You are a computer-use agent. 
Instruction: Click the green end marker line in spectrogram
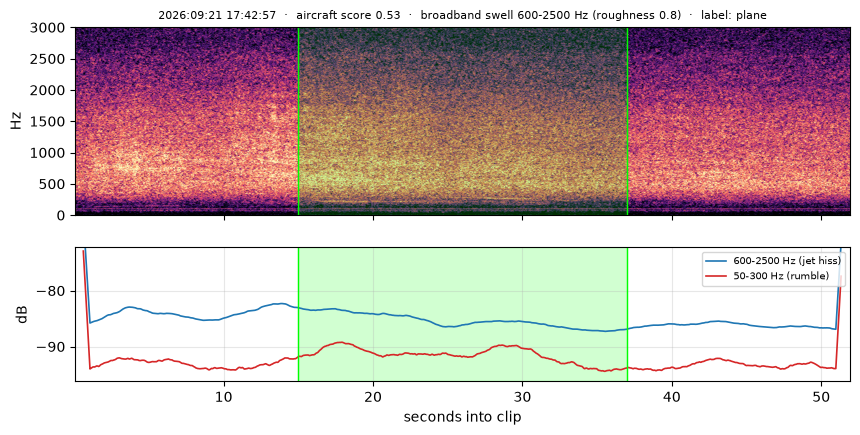pos(627,121)
